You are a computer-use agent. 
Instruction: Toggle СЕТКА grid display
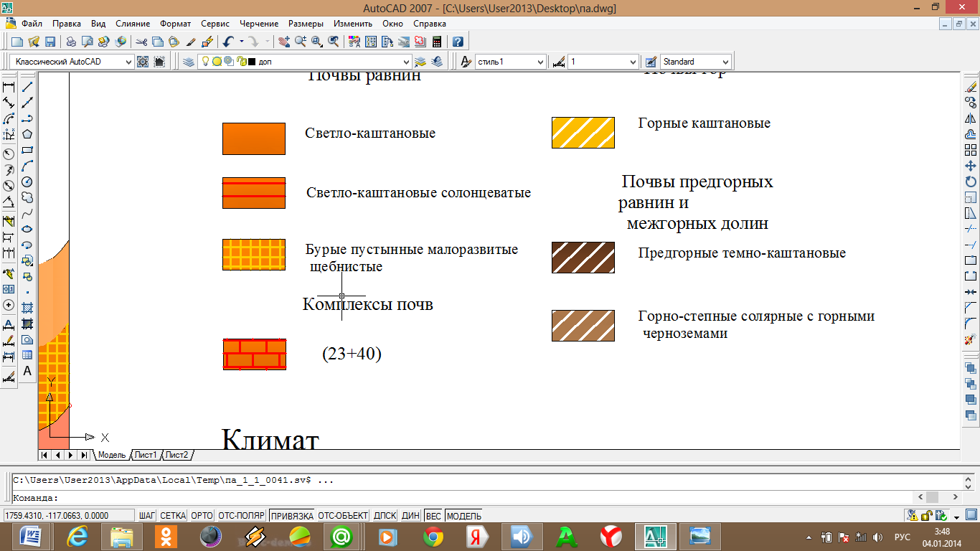pyautogui.click(x=173, y=515)
